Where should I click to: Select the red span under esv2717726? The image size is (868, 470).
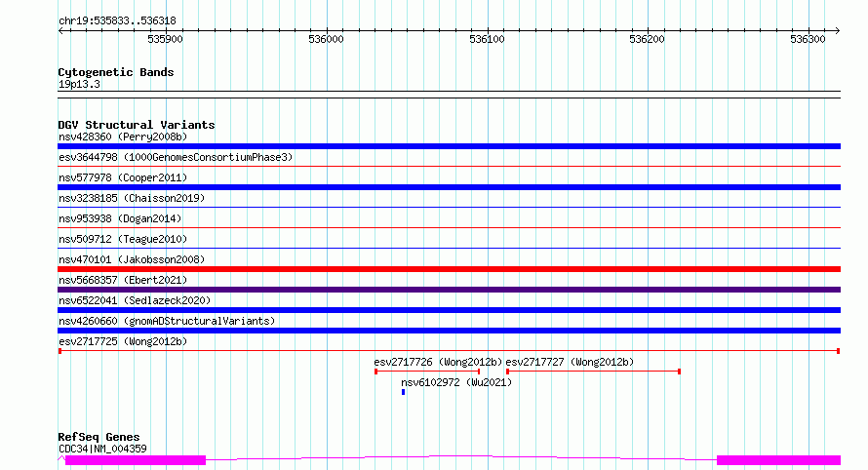[427, 372]
